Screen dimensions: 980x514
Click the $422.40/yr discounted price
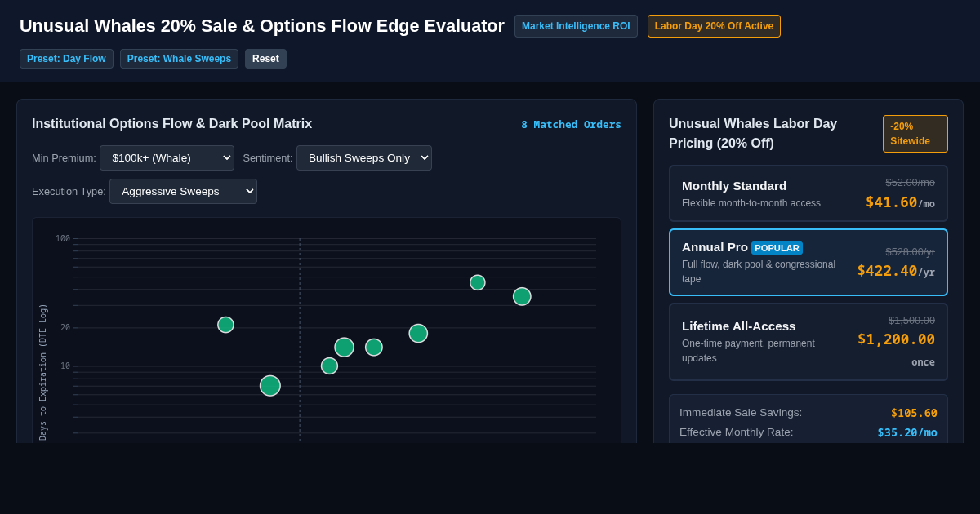tap(896, 271)
